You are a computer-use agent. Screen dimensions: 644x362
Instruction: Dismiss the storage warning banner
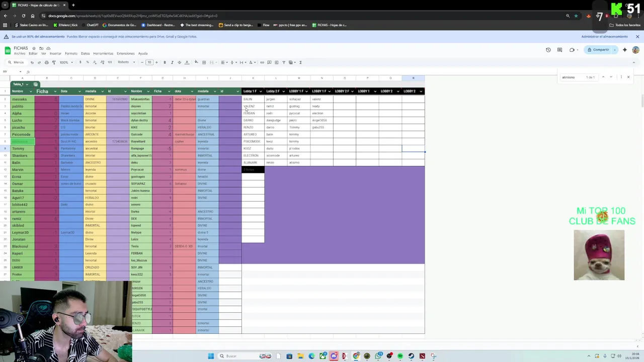[x=637, y=37]
